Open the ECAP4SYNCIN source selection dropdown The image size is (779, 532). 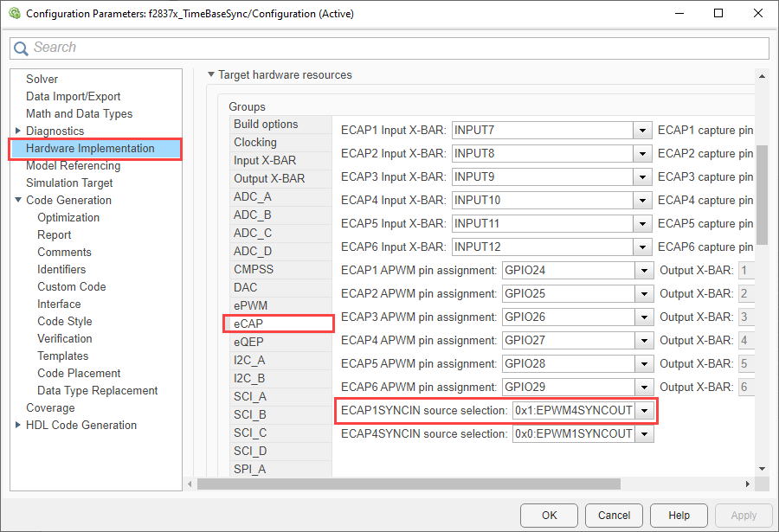643,433
